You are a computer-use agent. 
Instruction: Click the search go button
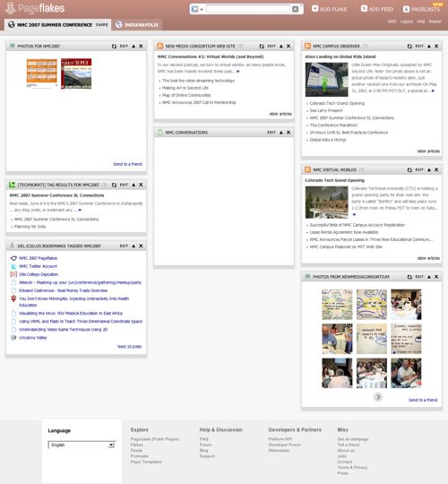click(296, 9)
